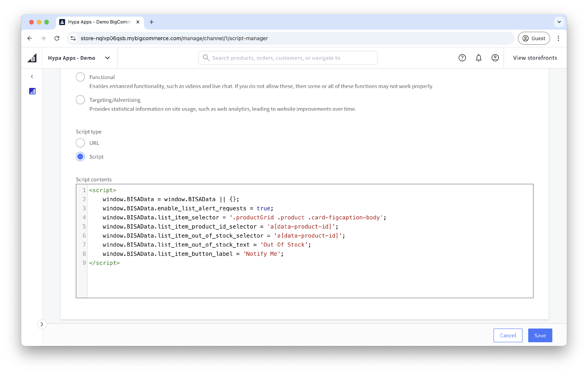
Task: Expand the tab search dropdown arrow
Action: coord(559,22)
